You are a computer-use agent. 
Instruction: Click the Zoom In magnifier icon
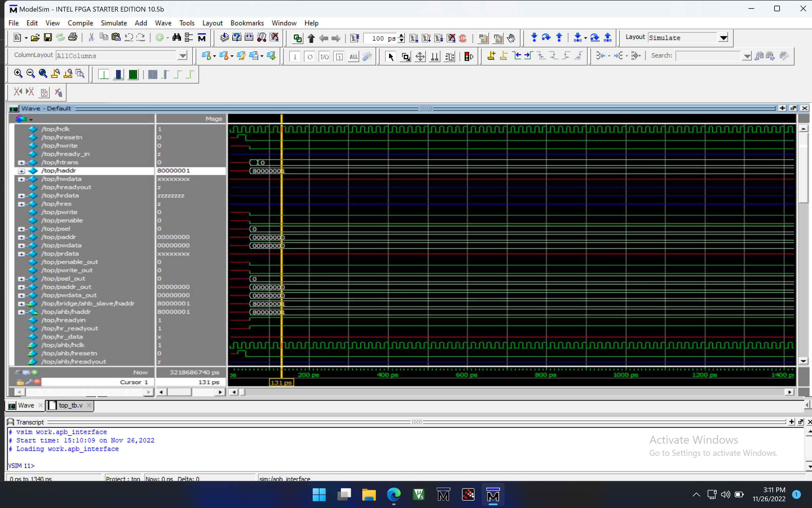click(18, 74)
